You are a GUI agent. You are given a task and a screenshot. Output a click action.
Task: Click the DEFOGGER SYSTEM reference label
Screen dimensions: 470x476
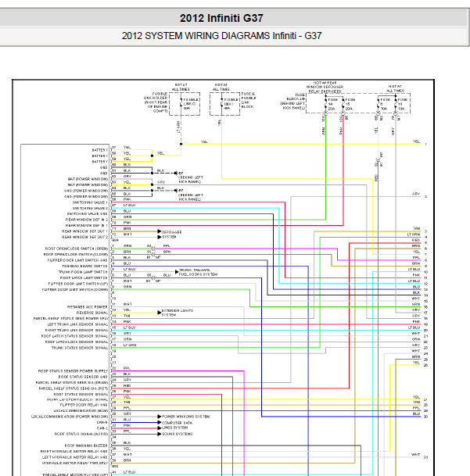[171, 234]
